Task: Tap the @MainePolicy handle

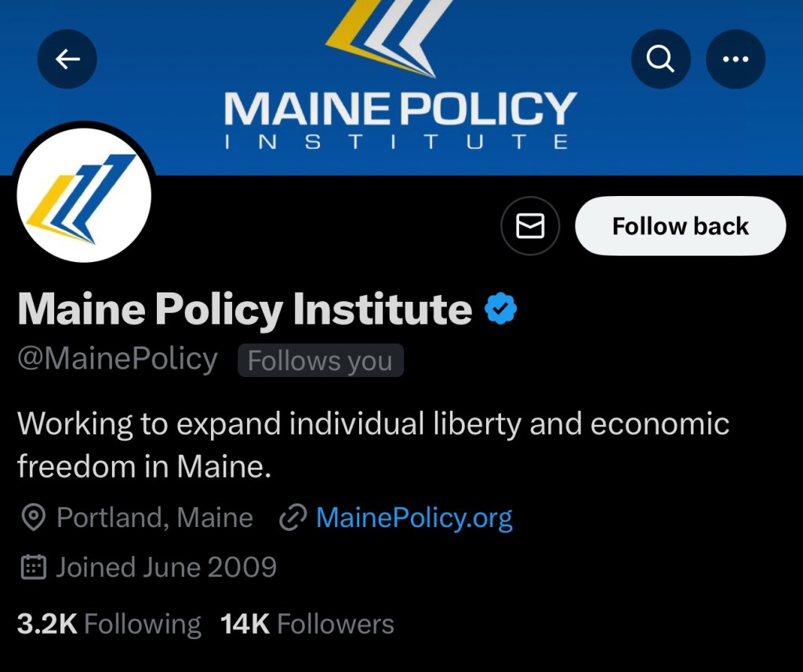Action: (118, 359)
